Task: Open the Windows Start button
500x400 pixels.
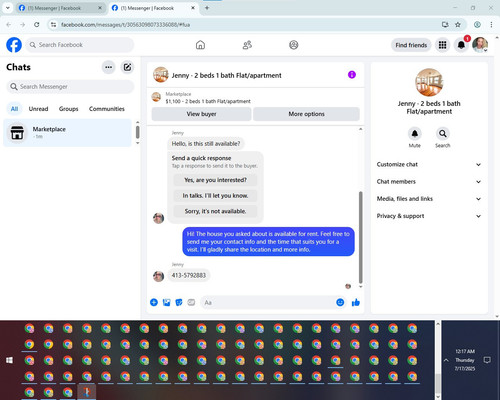Action: click(9, 360)
